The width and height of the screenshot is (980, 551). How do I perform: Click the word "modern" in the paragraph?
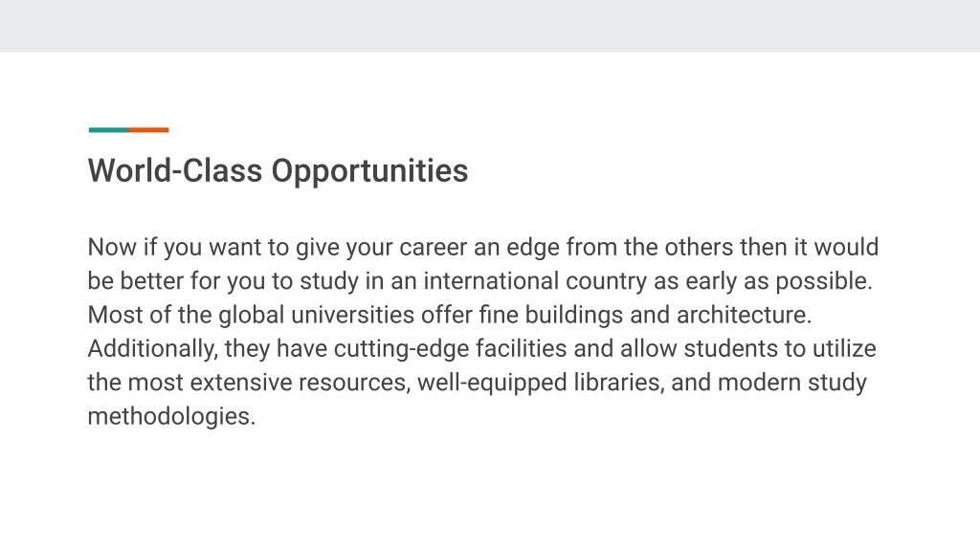pyautogui.click(x=759, y=383)
